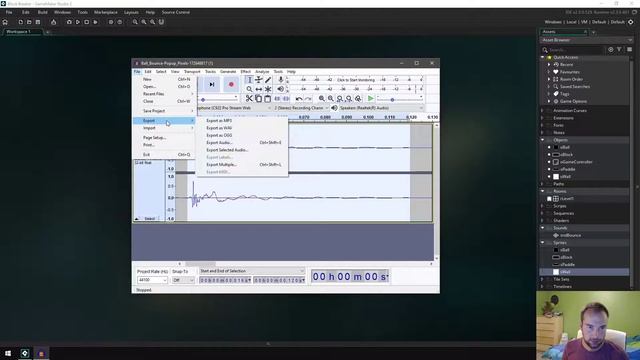The height and width of the screenshot is (360, 640).
Task: Select the rLevel1 room
Action: coord(567,199)
